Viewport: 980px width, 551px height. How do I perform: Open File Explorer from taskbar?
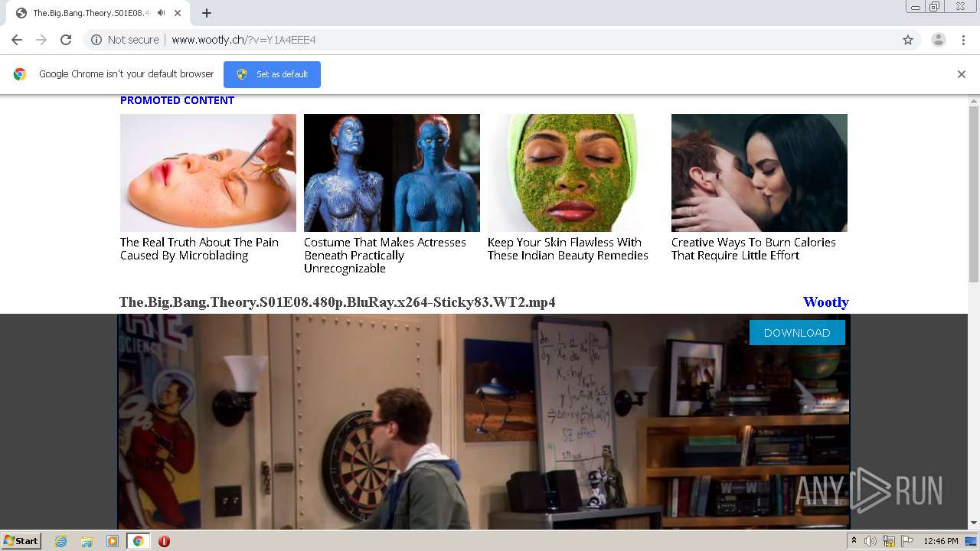[87, 541]
